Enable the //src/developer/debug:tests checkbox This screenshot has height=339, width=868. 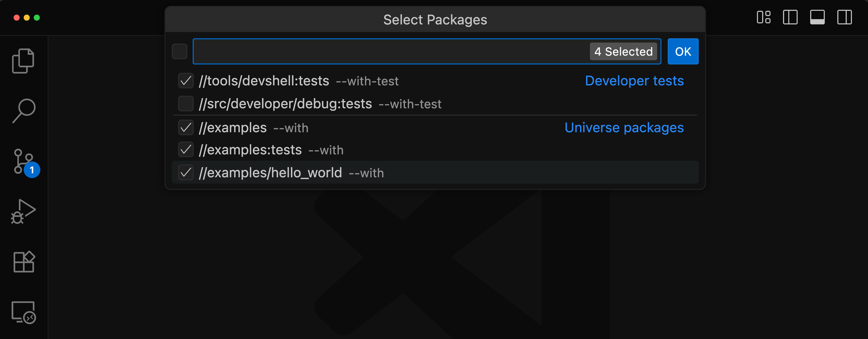click(x=186, y=104)
